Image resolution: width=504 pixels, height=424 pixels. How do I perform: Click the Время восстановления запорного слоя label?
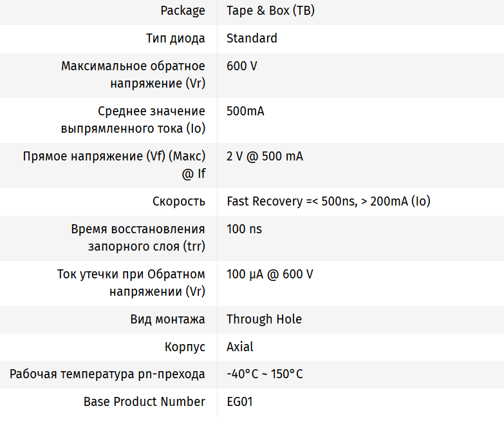138,237
